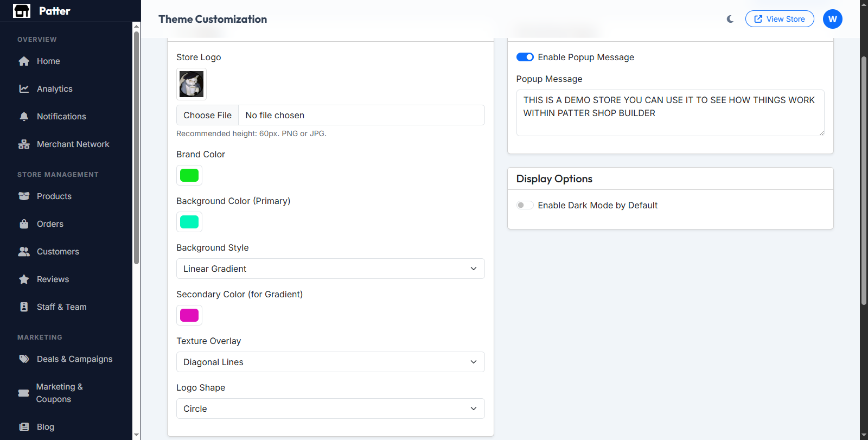The height and width of the screenshot is (440, 868).
Task: Expand the Texture Overlay dropdown
Action: (330, 362)
